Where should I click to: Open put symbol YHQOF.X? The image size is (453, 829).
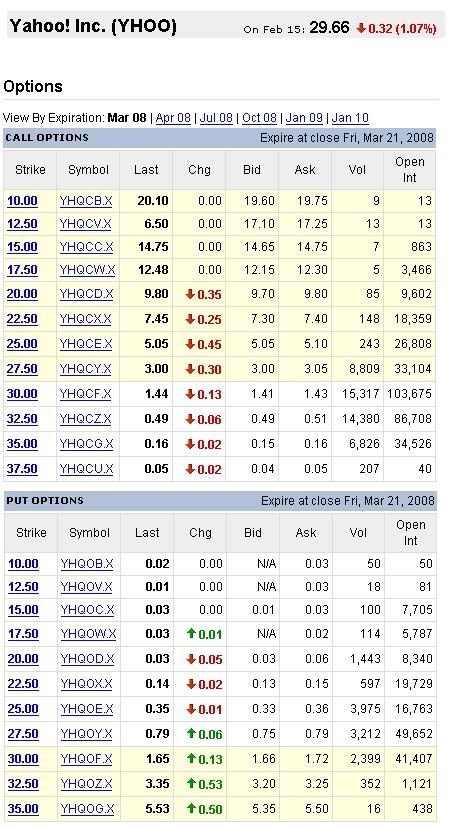tap(86, 759)
